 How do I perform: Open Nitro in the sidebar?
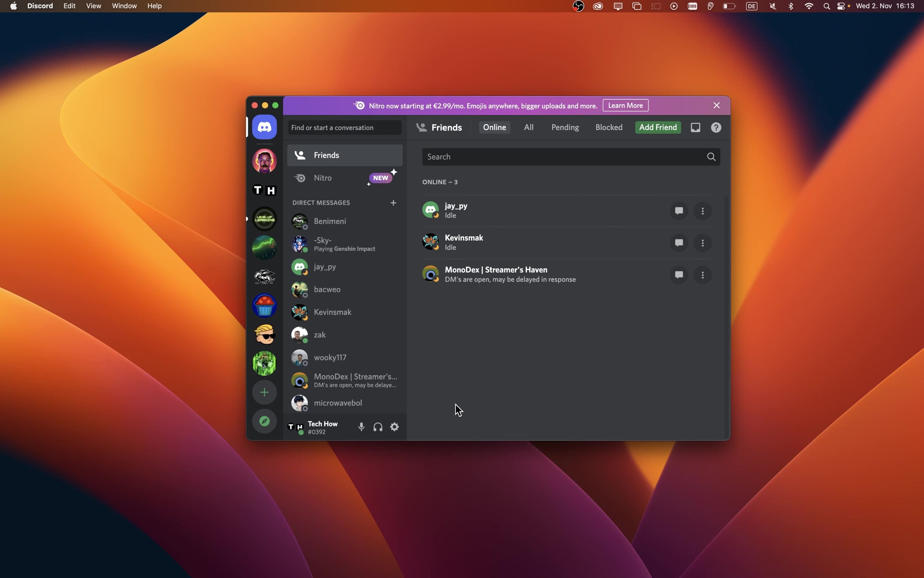(x=345, y=178)
